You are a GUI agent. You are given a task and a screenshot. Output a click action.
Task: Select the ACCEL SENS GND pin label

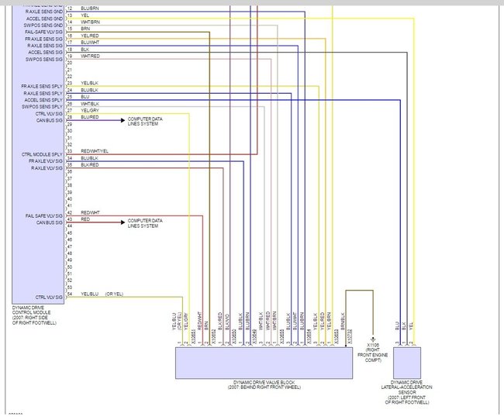(44, 19)
